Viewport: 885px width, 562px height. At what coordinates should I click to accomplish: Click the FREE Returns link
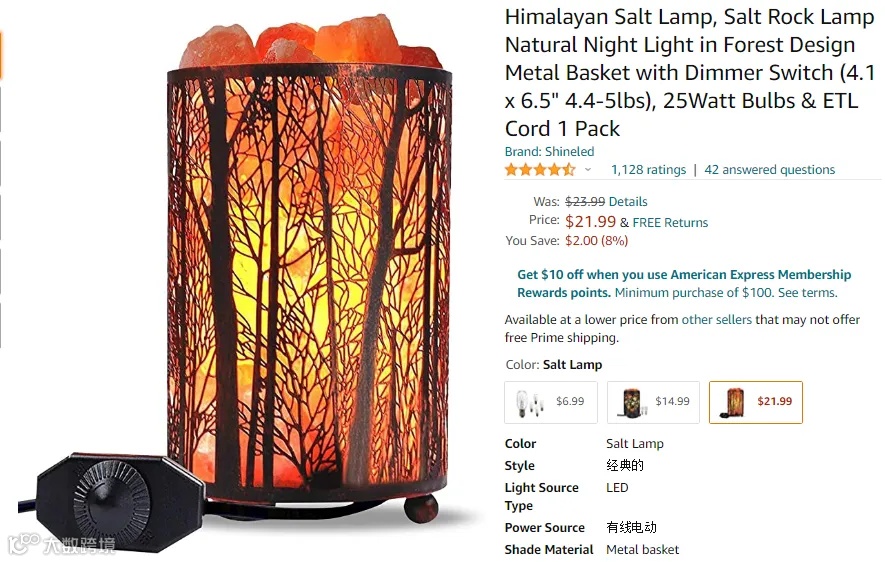click(x=670, y=223)
